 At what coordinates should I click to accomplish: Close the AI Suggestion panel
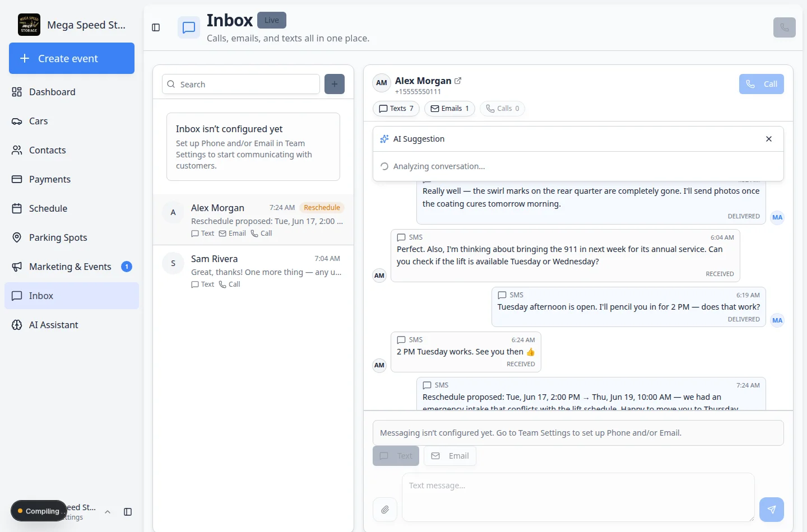[x=769, y=139]
